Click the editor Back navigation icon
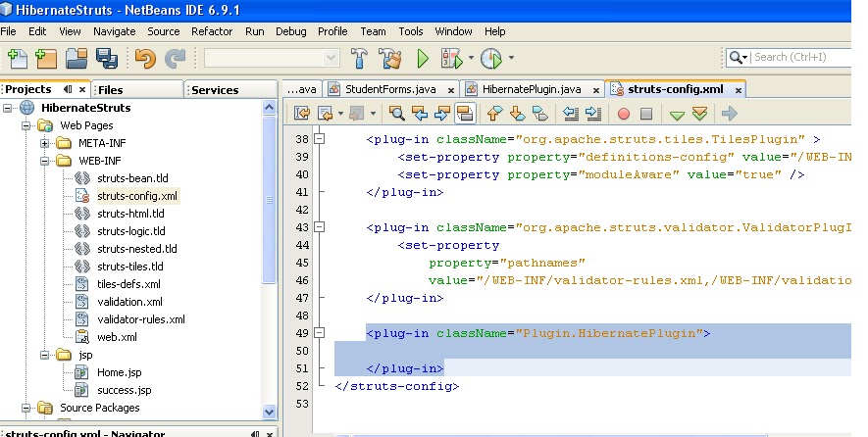This screenshot has width=868, height=437. tap(326, 114)
